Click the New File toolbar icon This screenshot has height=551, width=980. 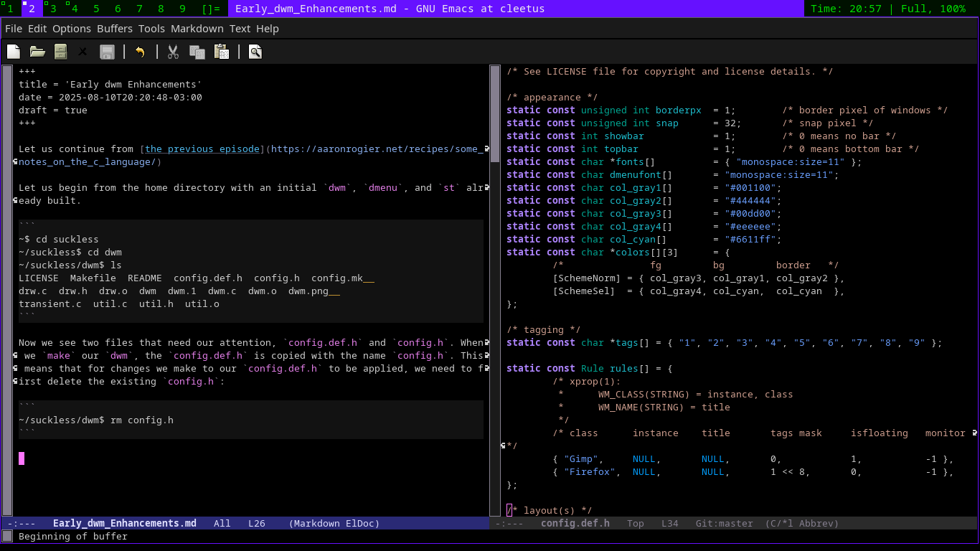click(14, 52)
